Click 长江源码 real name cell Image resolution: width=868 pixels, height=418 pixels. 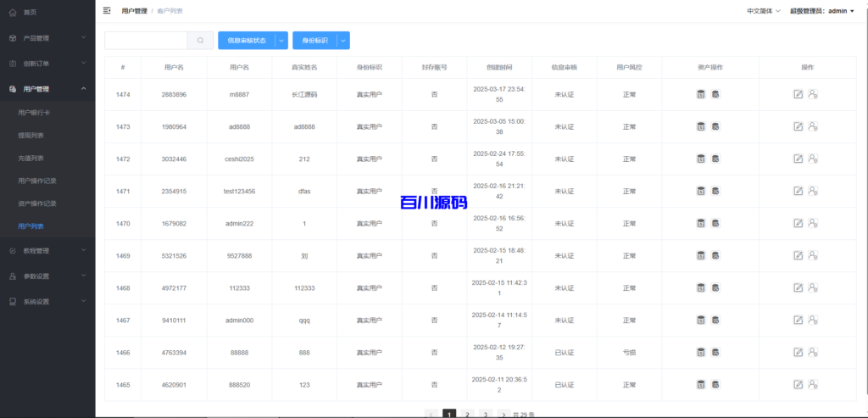[x=304, y=95]
